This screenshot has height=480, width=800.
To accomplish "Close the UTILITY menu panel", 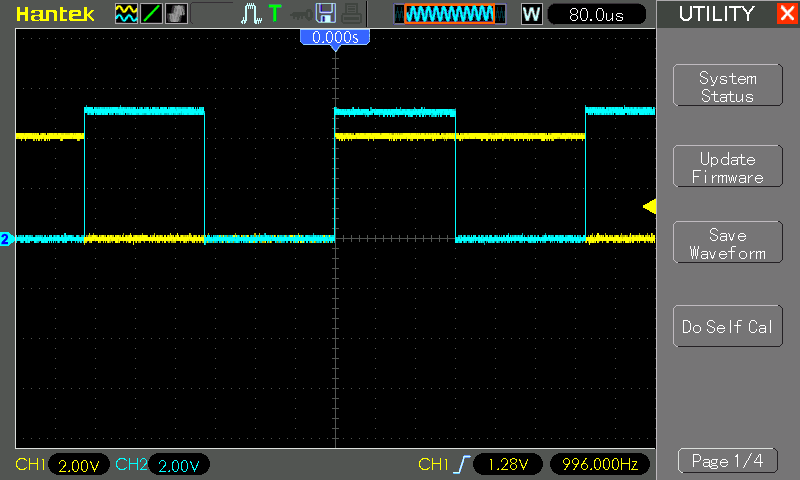I will [x=786, y=14].
